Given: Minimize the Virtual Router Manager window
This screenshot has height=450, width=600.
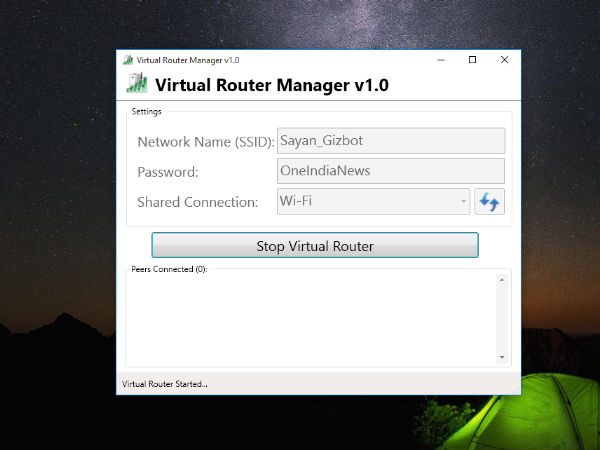Looking at the screenshot, I should pos(441,60).
